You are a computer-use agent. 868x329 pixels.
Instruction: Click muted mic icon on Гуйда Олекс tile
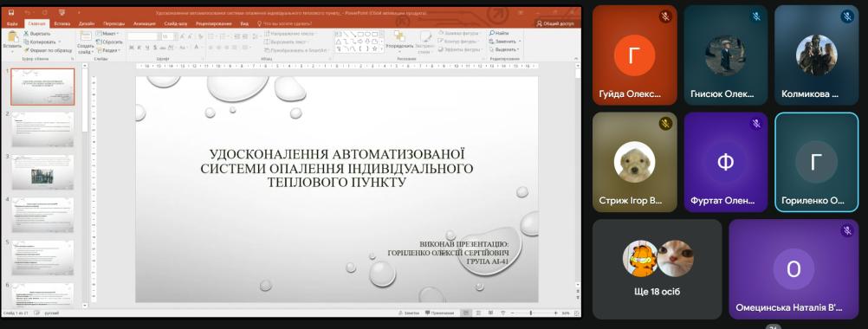point(665,16)
